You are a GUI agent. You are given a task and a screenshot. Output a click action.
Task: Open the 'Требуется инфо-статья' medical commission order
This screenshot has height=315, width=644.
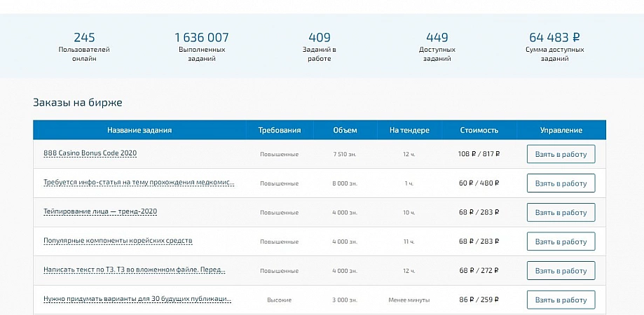(139, 182)
